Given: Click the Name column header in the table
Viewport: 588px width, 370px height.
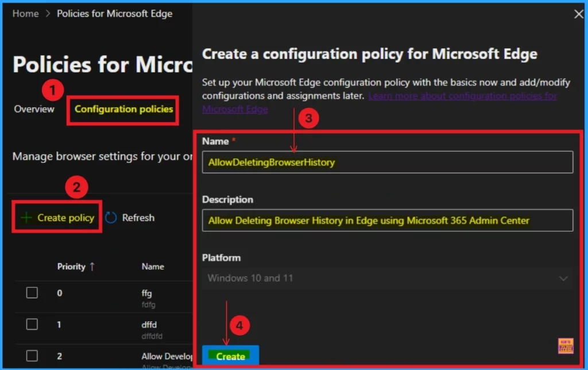Looking at the screenshot, I should [153, 267].
